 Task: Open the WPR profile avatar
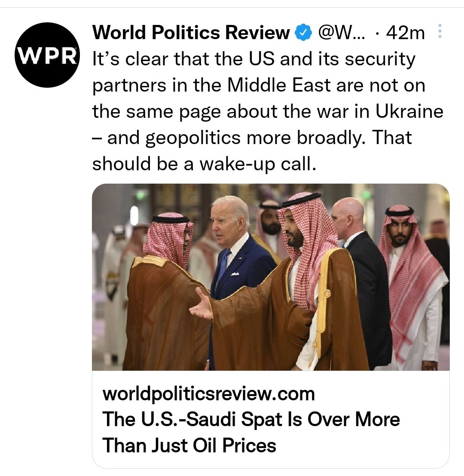(x=47, y=55)
